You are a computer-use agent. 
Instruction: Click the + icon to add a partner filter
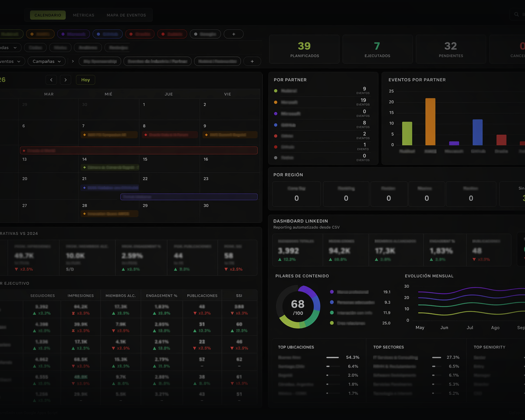click(x=234, y=34)
